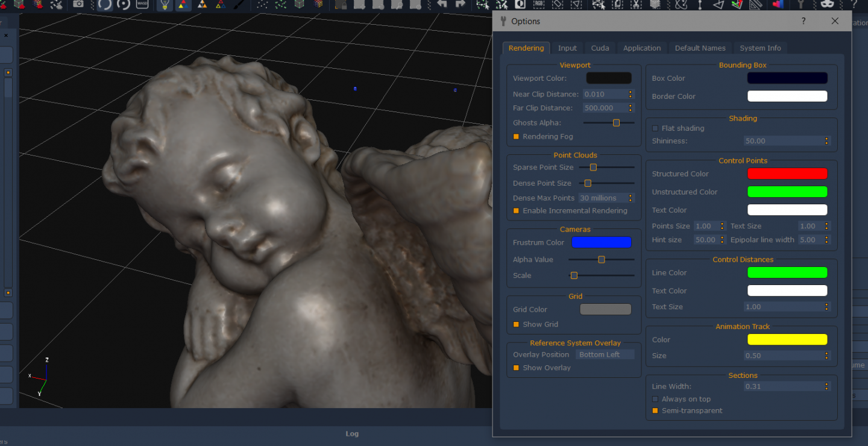
Task: Switch to the Cuda tab
Action: [600, 48]
